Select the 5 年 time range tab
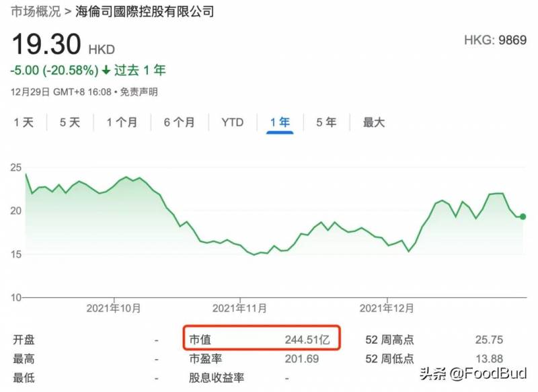The height and width of the screenshot is (392, 538). 326,122
